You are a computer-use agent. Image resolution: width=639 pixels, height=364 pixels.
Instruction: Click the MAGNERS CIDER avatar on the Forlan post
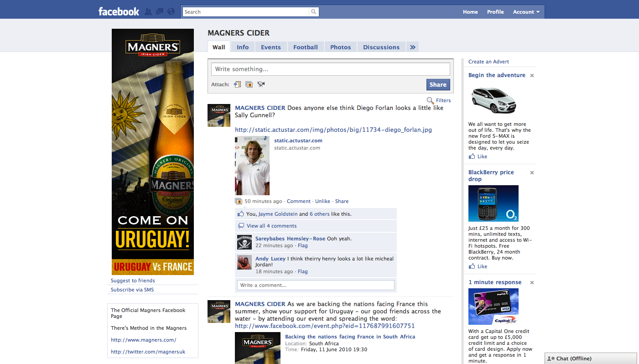click(219, 115)
